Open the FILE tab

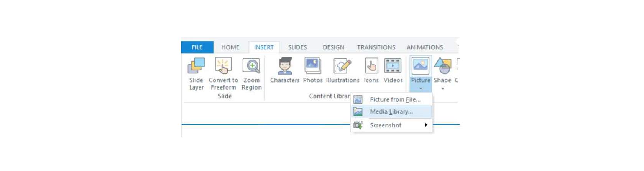coord(197,47)
